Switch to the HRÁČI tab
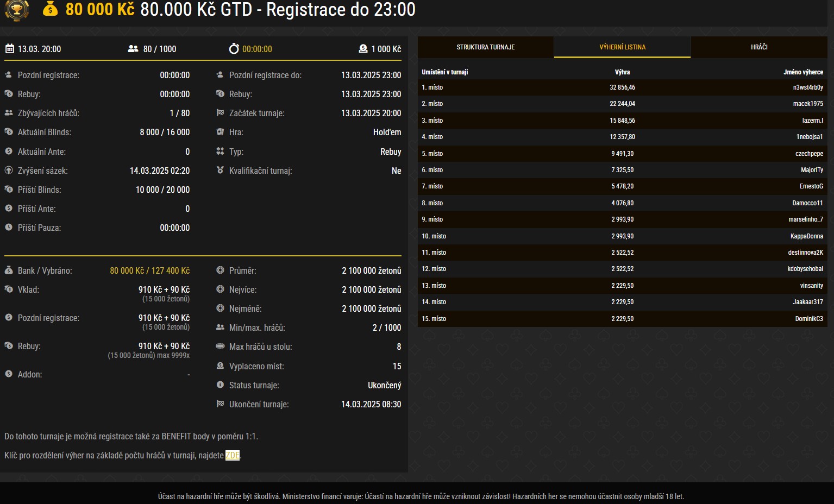Image resolution: width=834 pixels, height=504 pixels. pyautogui.click(x=759, y=47)
